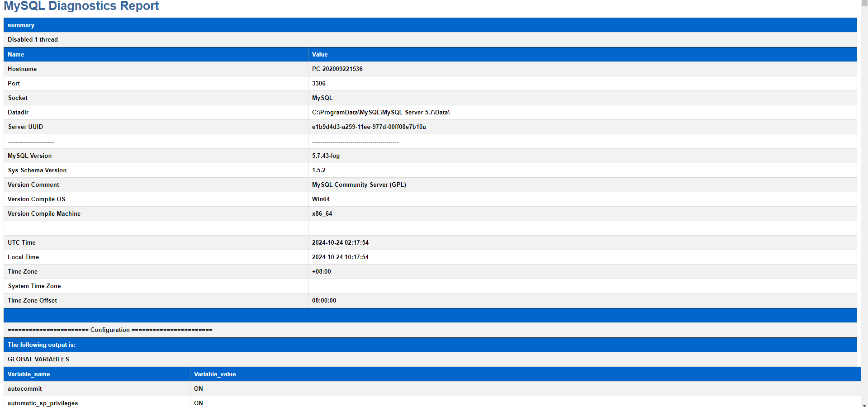
Task: Select the "Datadir" row label
Action: (18, 113)
